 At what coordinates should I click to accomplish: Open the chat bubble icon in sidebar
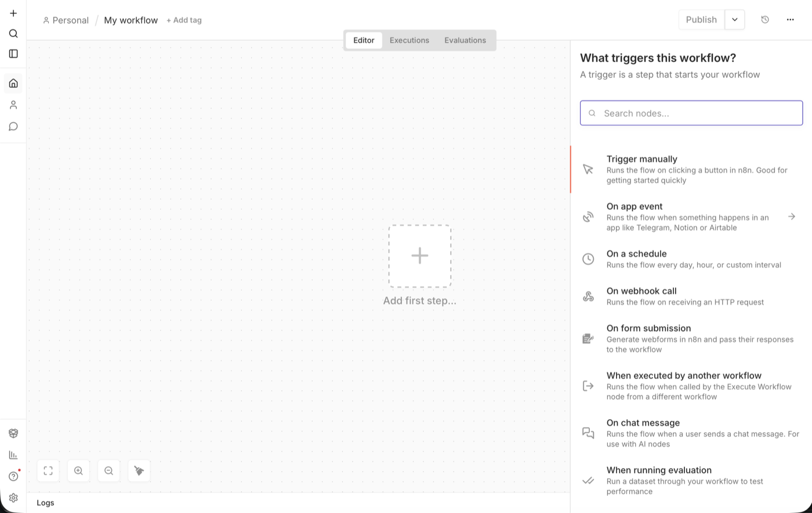[x=13, y=126]
